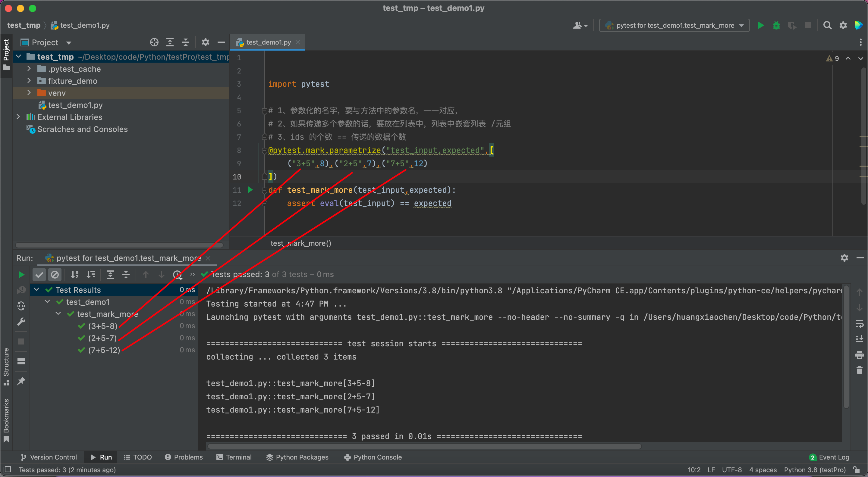Expand the .pytest_cache folder
868x477 pixels.
click(29, 69)
